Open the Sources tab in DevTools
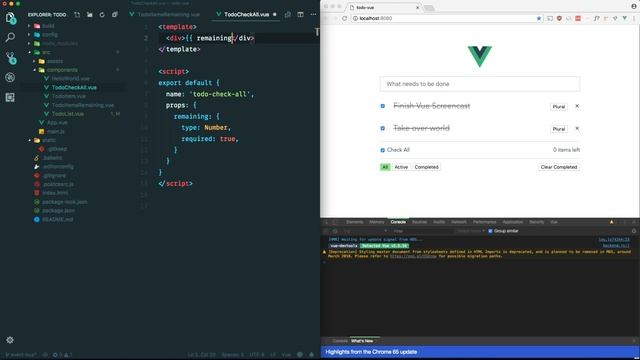Image resolution: width=640 pixels, height=360 pixels. pyautogui.click(x=419, y=222)
